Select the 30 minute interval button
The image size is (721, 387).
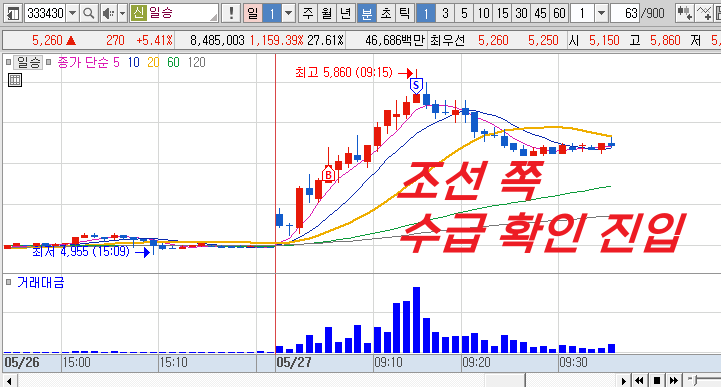[521, 13]
